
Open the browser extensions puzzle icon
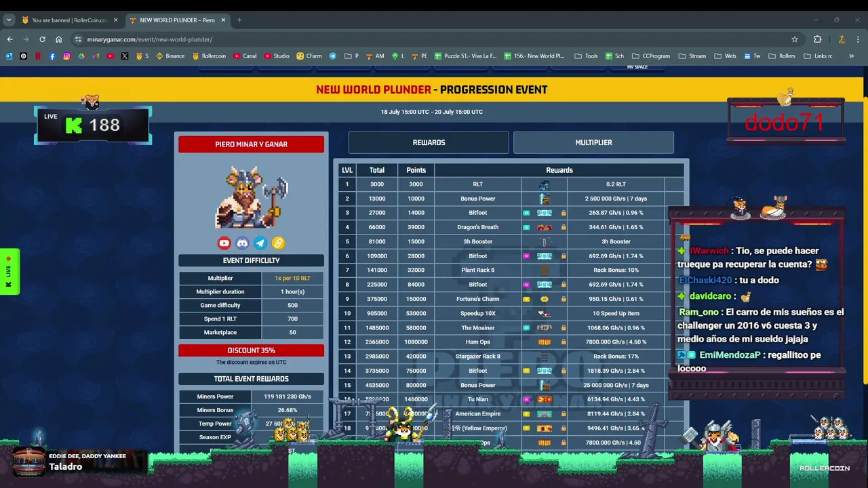(x=818, y=39)
